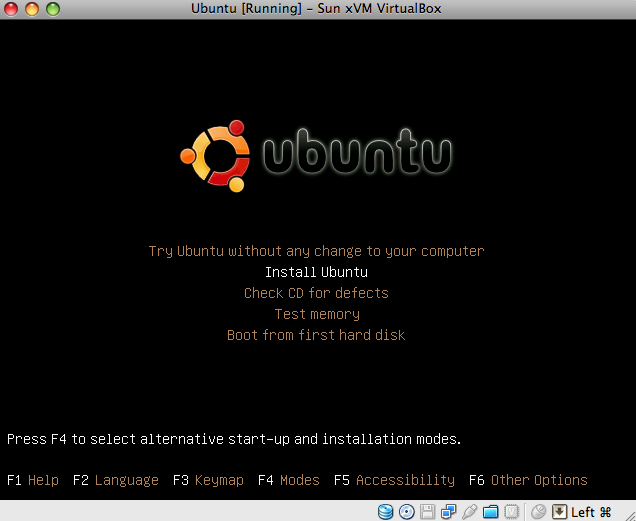Zoom the VirtualBox window with green button
The image size is (636, 521).
(53, 9)
